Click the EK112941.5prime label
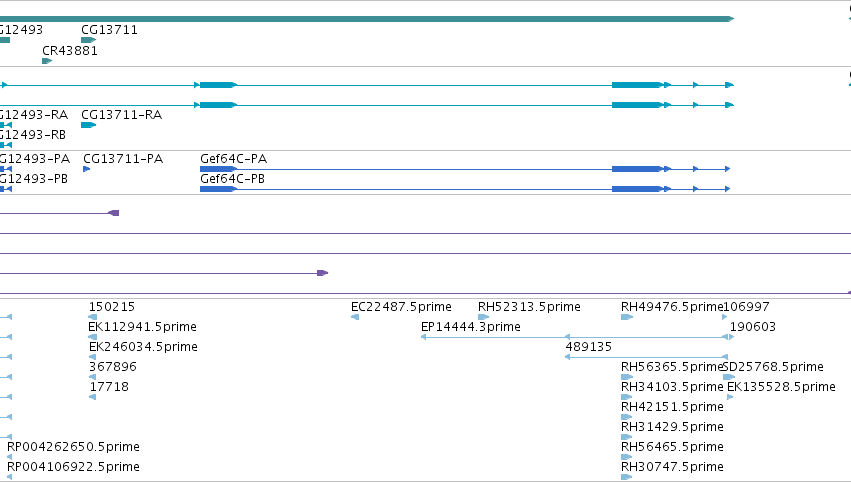 pyautogui.click(x=142, y=327)
